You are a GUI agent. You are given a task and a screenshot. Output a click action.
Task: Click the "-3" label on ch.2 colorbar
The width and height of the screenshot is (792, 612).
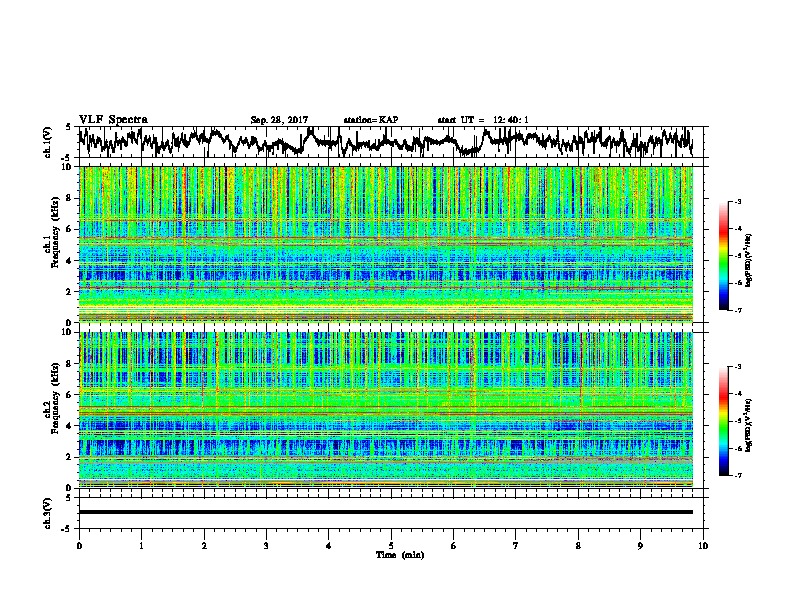[737, 367]
